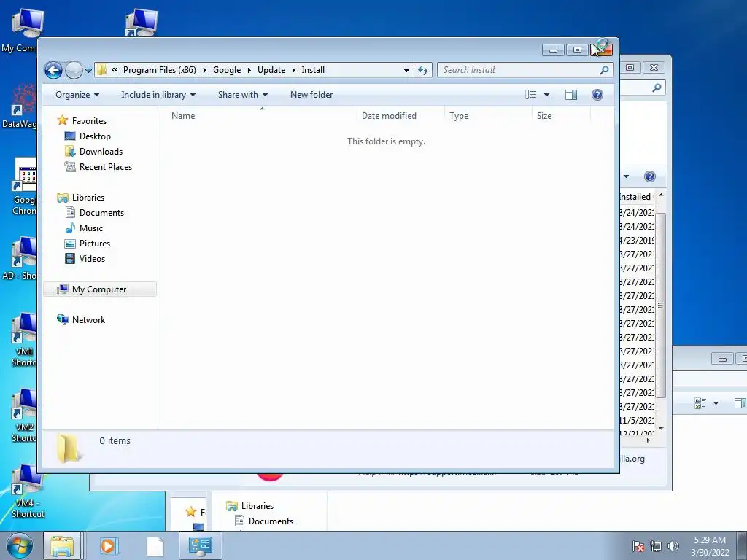Refresh the Install folder view
Image resolution: width=747 pixels, height=560 pixels.
tap(423, 70)
